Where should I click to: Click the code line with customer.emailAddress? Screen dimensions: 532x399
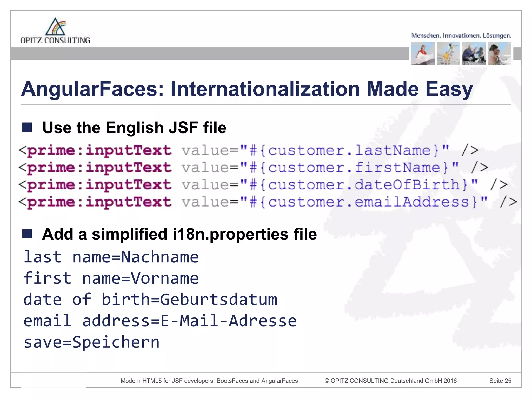[x=268, y=202]
